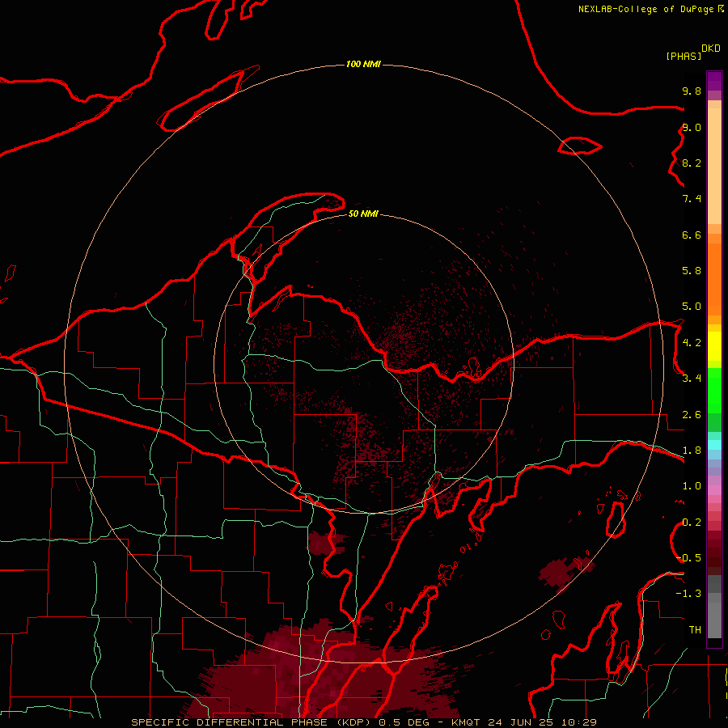
Task: Click the -1.3 legend value
Action: coord(688,594)
